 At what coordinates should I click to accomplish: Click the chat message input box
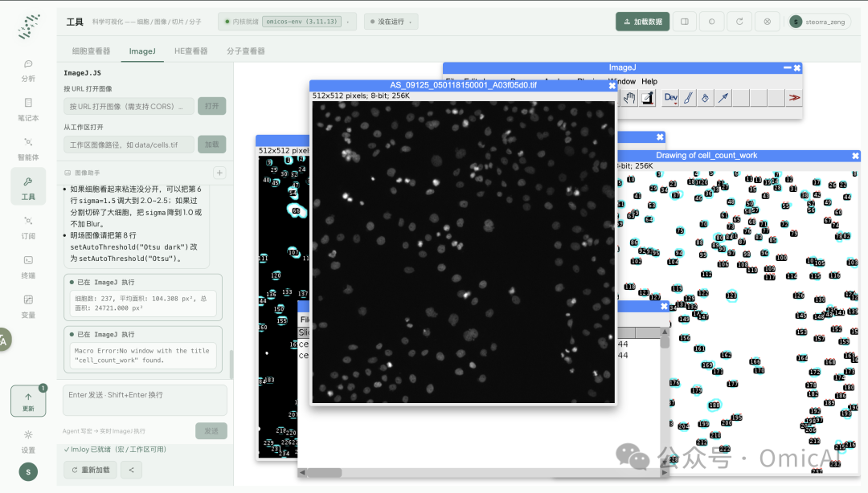(145, 400)
